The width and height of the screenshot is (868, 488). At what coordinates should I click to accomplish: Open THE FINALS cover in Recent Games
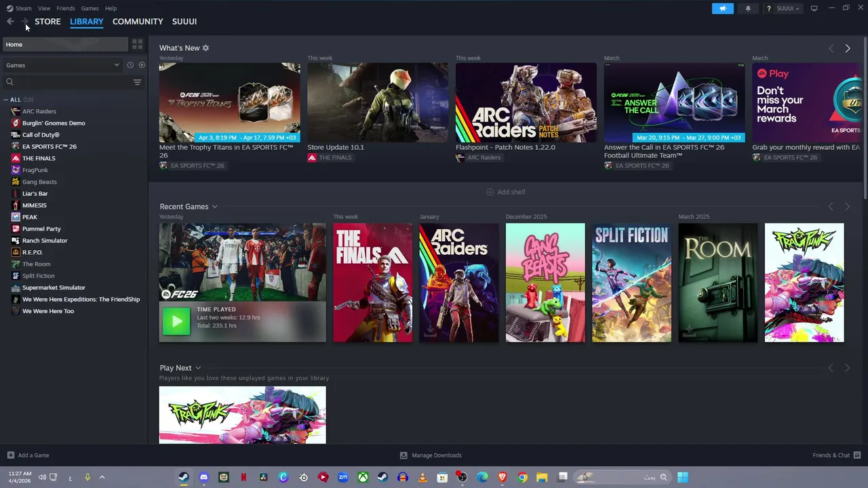point(372,283)
